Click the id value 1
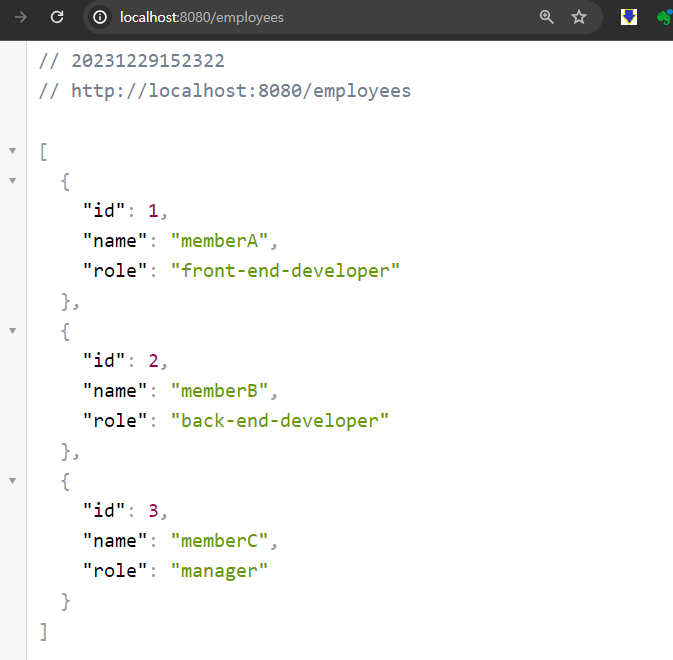Viewport: 673px width, 660px height. tap(153, 211)
